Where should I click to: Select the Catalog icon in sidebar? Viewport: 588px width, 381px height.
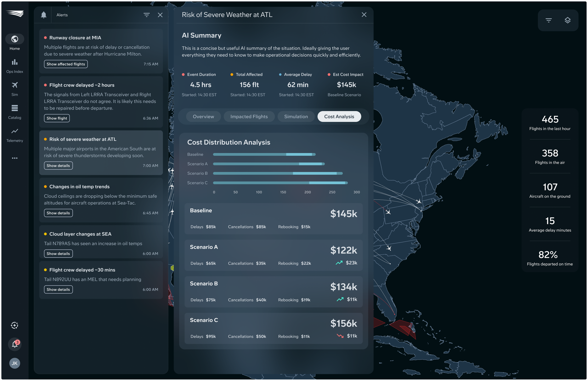point(15,108)
